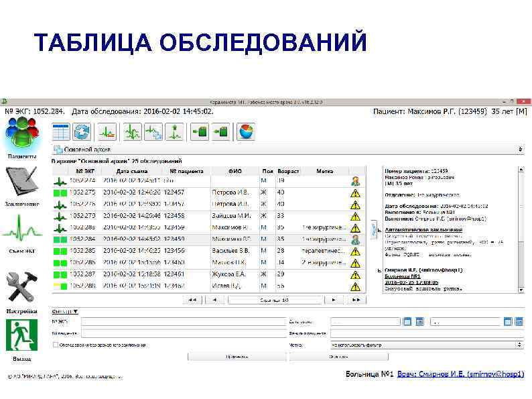Viewport: 532px width, 399px height.
Task: Sort by the ФИО column header
Action: point(235,171)
